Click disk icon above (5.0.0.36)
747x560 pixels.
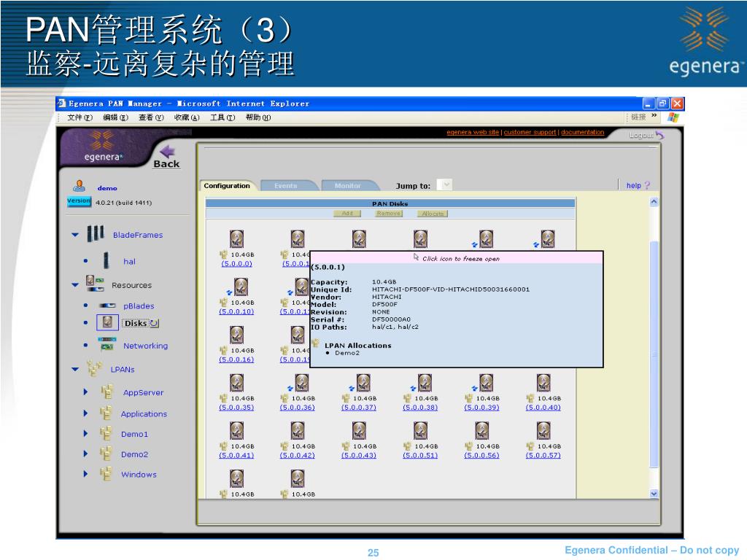pyautogui.click(x=301, y=383)
